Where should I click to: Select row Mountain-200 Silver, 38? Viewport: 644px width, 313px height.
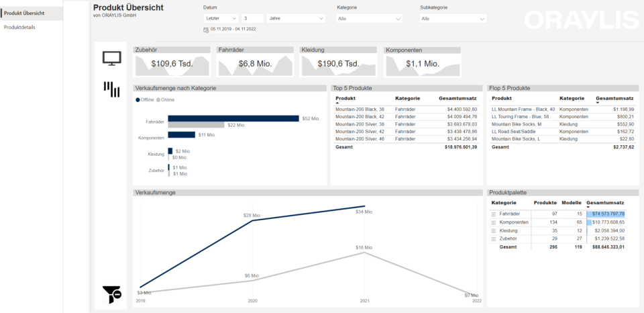point(407,124)
